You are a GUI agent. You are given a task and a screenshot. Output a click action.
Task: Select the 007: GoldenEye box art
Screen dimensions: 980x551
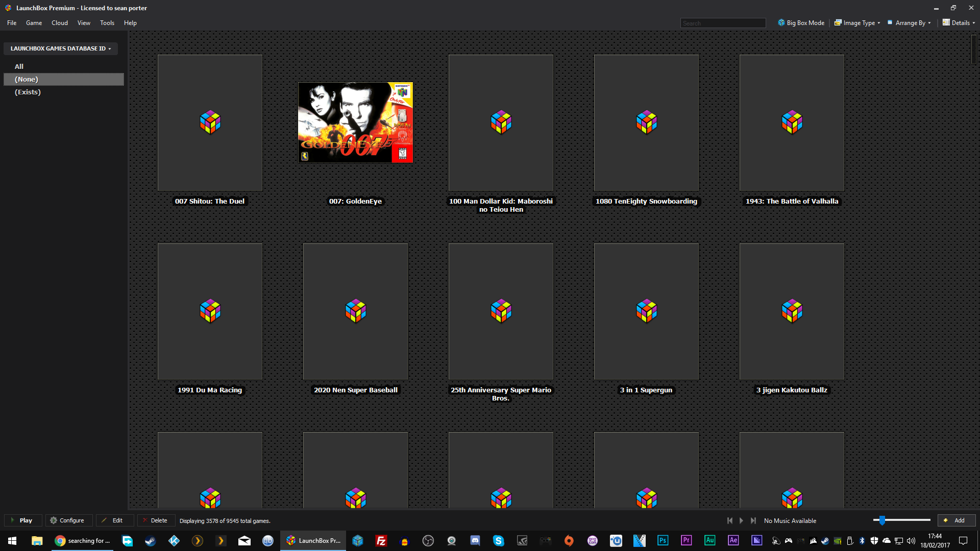pyautogui.click(x=355, y=122)
